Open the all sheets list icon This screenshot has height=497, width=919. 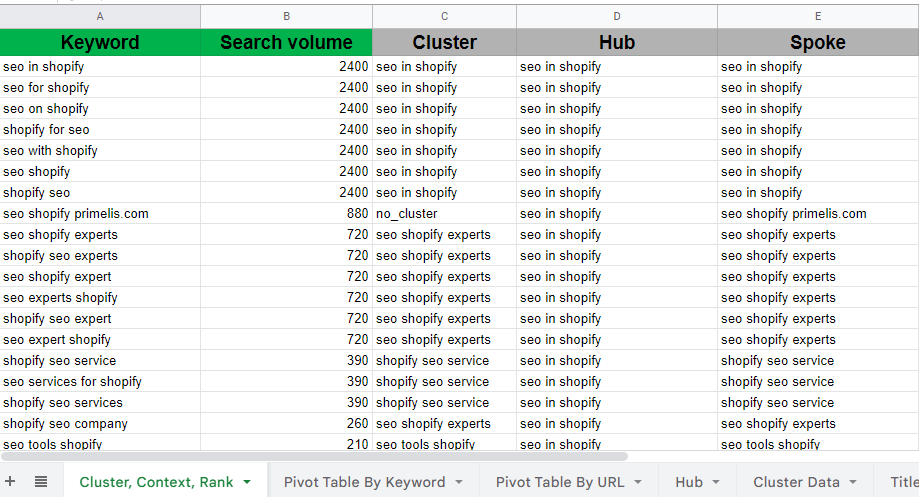click(41, 481)
